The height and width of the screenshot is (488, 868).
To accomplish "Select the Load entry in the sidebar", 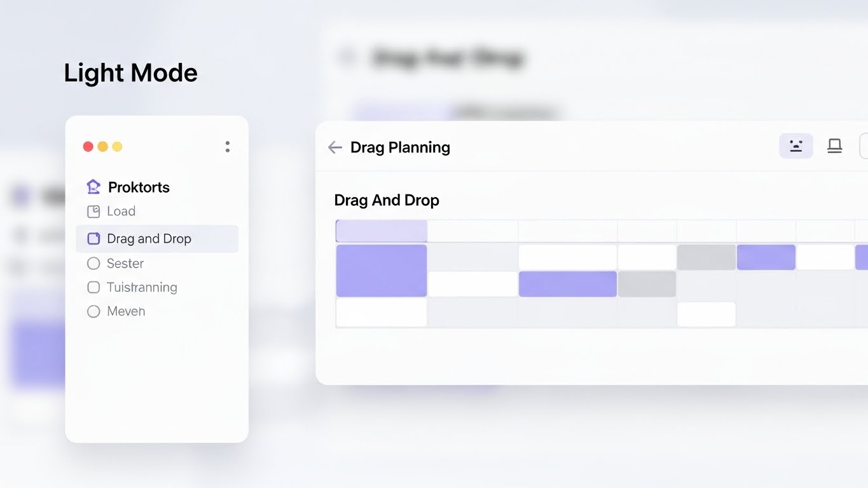I will coord(121,211).
